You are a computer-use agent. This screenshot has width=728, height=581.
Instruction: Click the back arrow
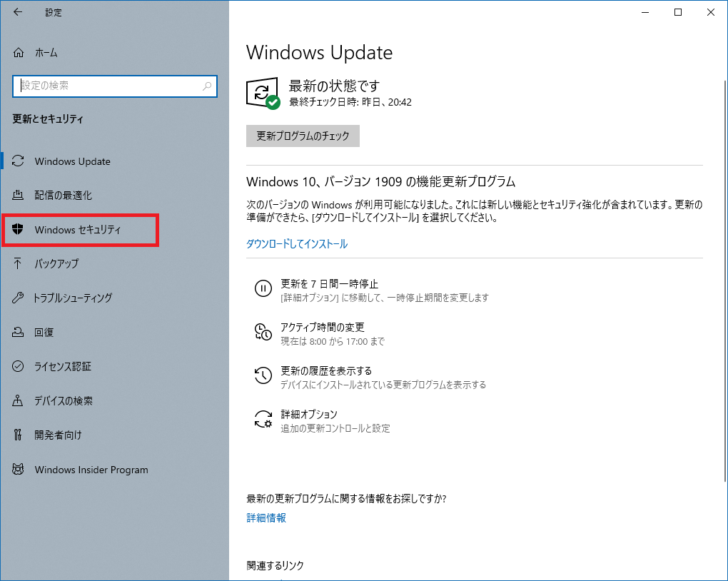tap(17, 11)
